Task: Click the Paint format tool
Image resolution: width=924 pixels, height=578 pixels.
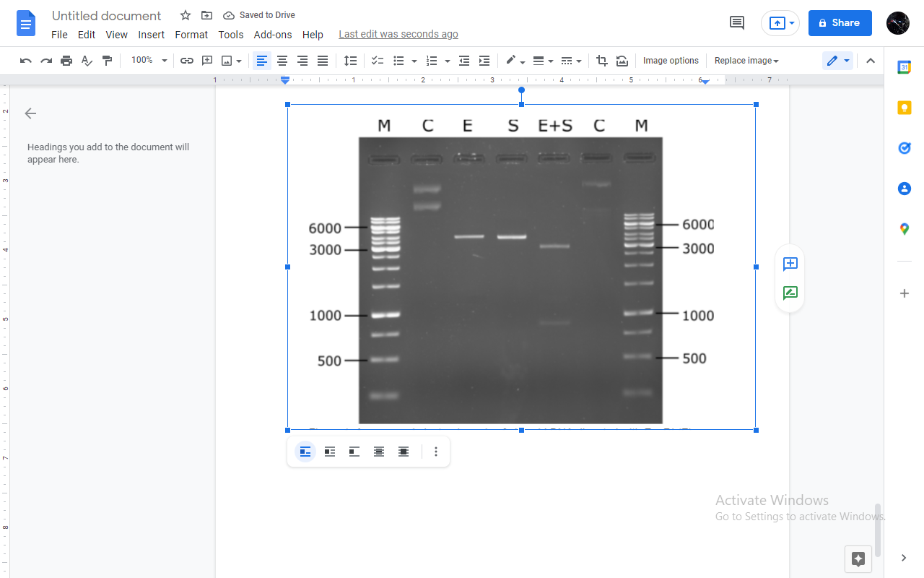Action: pyautogui.click(x=107, y=61)
